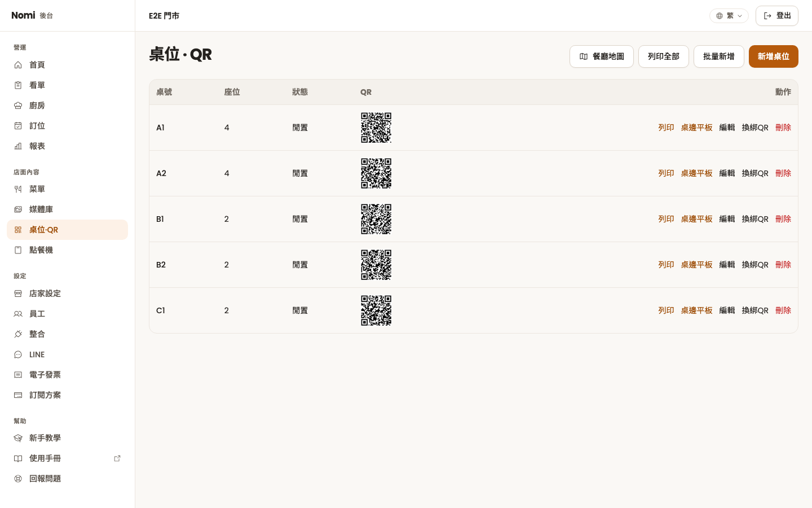
Task: Open 桌邊平板 for table A2
Action: pos(696,173)
